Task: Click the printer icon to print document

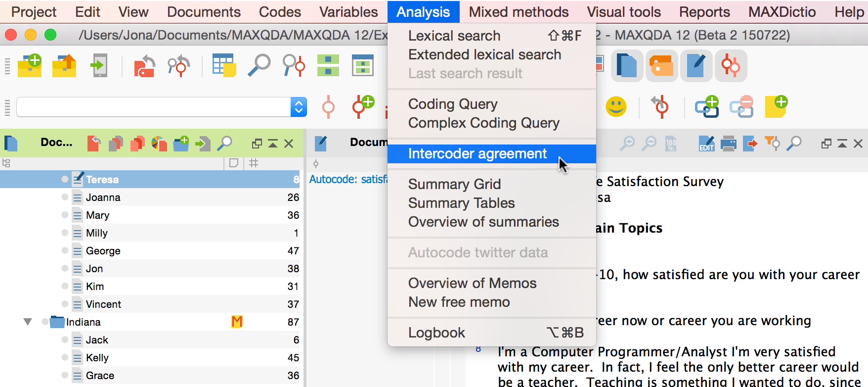Action: pyautogui.click(x=728, y=144)
